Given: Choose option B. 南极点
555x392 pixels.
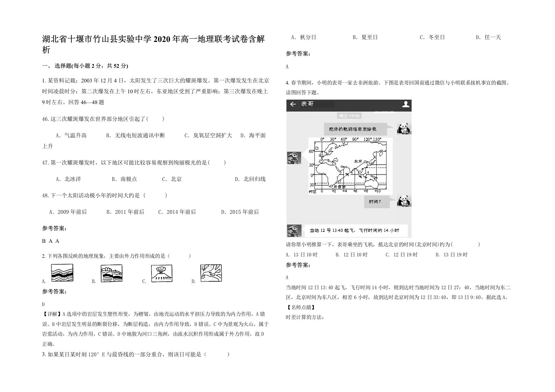Looking at the screenshot, I should click(x=124, y=179).
